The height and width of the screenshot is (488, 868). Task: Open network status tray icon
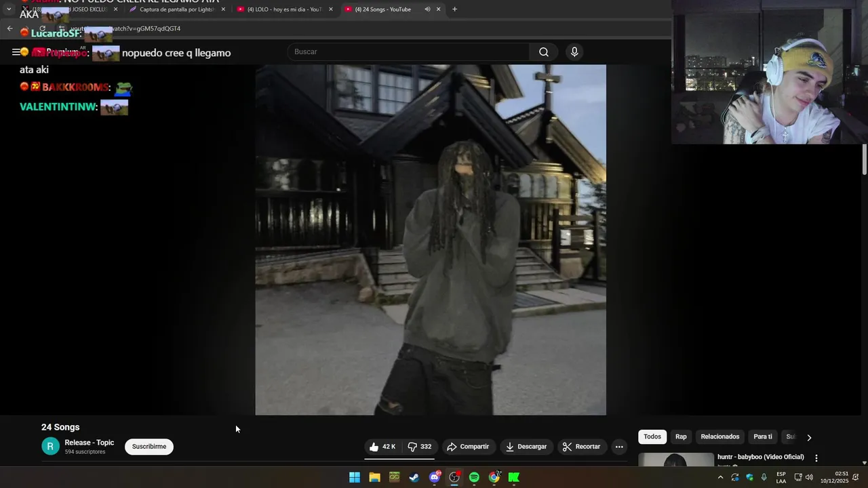[x=798, y=477]
